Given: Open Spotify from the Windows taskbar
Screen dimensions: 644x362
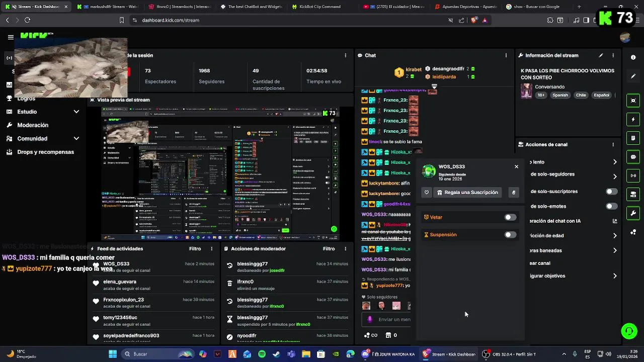Looking at the screenshot, I should pos(262,354).
